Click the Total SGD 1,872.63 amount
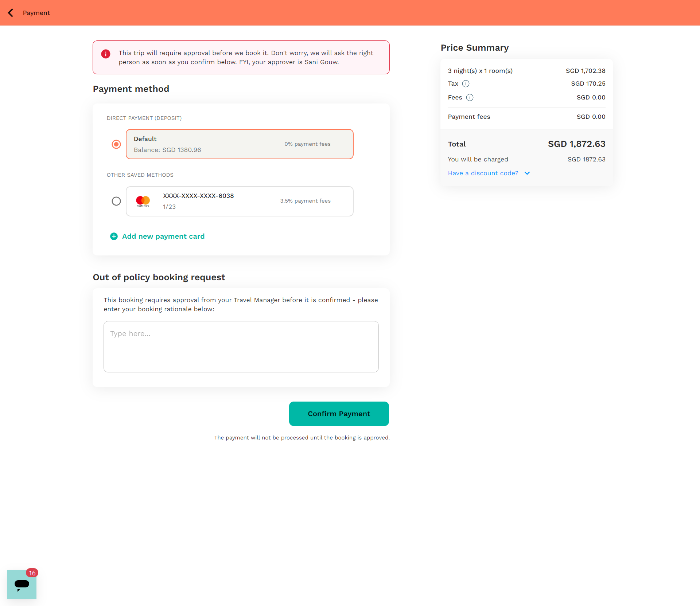 576,144
